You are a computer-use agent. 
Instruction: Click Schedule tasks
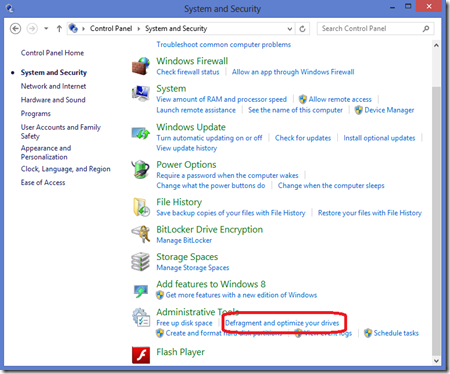pos(396,333)
